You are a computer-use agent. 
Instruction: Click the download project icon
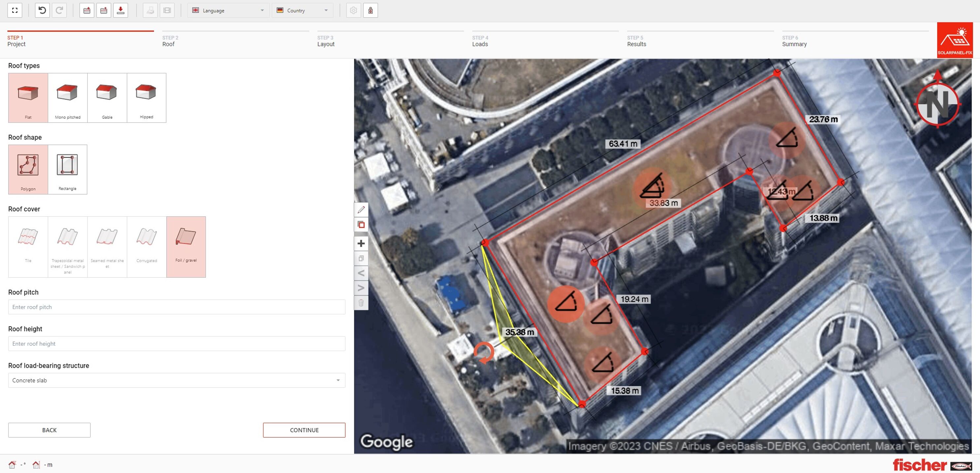121,10
